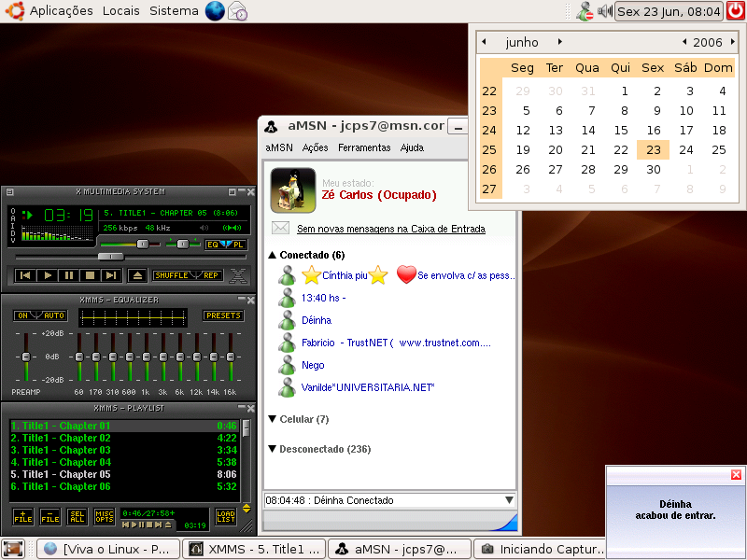Expand the Desconectado (236) group

(x=272, y=449)
